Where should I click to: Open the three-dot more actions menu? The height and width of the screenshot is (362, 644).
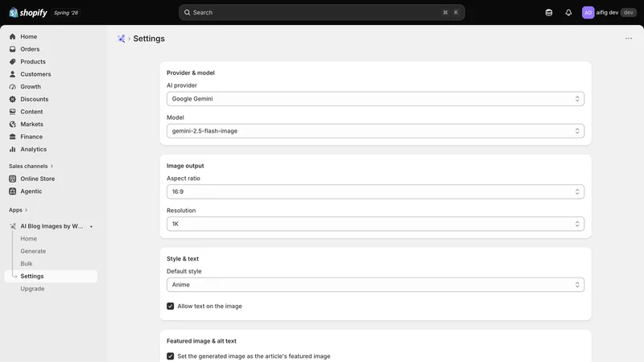click(629, 39)
